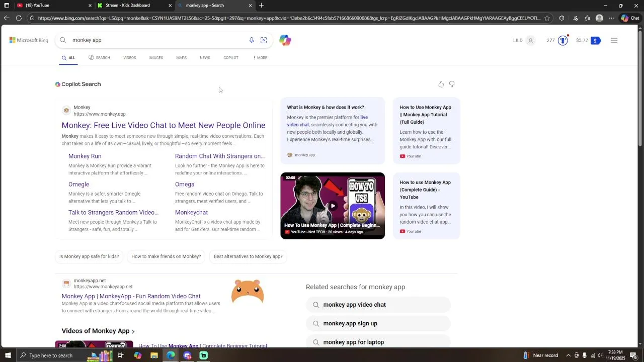This screenshot has width=644, height=362.
Task: Go back to previous page
Action: pyautogui.click(x=6, y=18)
